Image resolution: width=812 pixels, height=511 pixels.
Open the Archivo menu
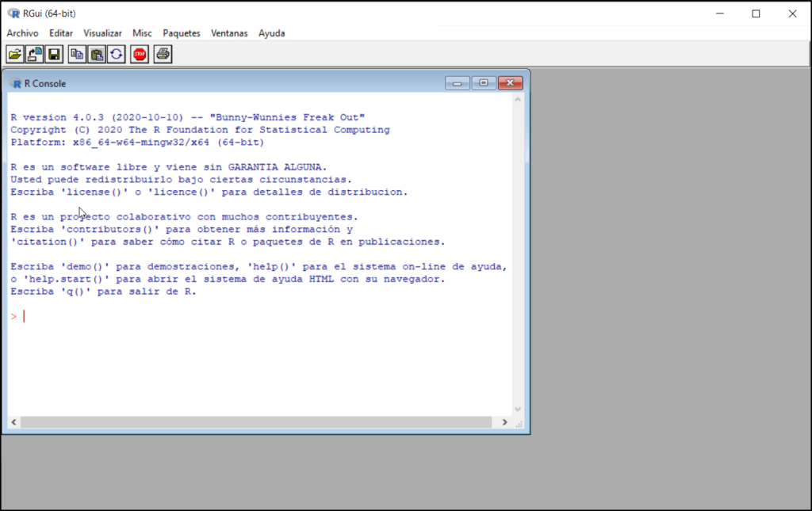pos(22,32)
